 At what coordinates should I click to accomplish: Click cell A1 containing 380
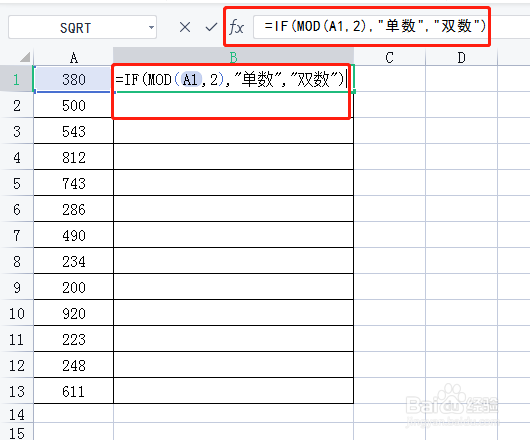click(73, 79)
